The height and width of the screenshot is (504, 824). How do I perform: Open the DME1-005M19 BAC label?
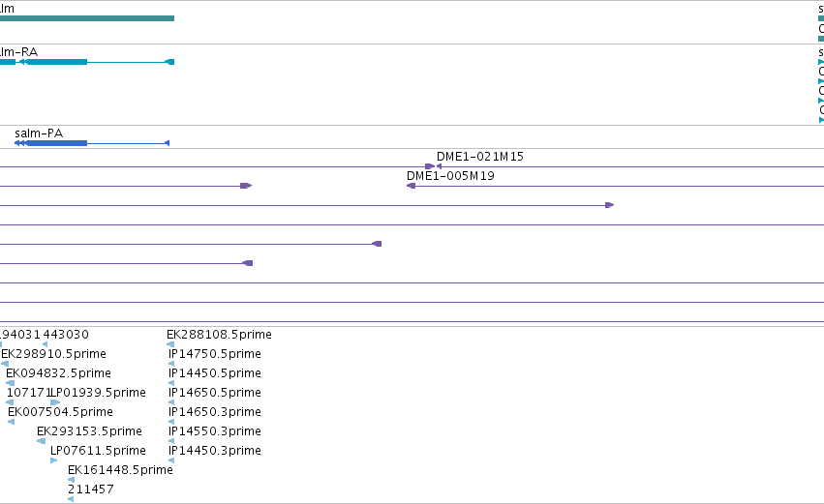[450, 176]
